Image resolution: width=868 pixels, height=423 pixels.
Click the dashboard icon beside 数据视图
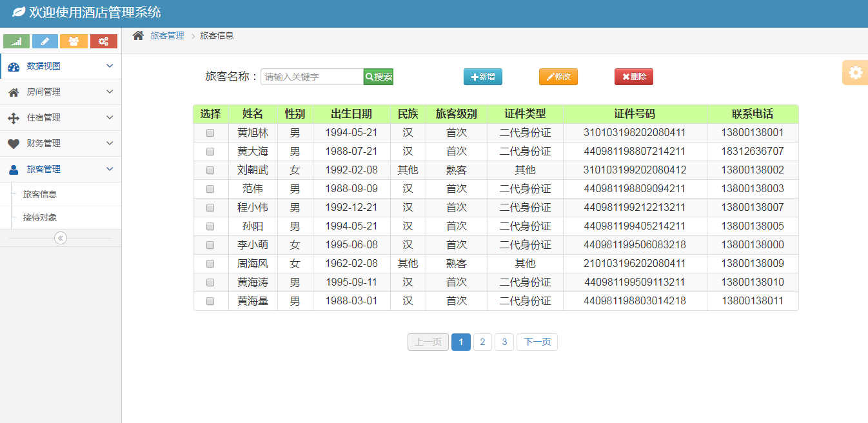(14, 66)
